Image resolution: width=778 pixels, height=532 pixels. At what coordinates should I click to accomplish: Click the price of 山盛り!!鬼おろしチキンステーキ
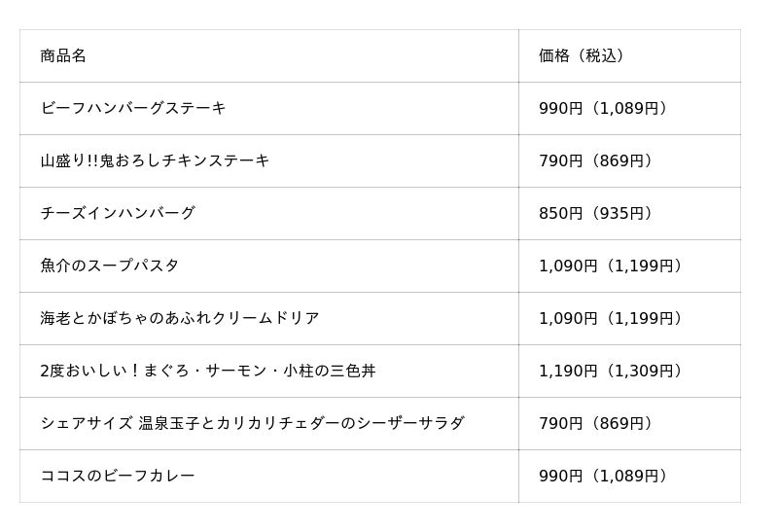(594, 160)
